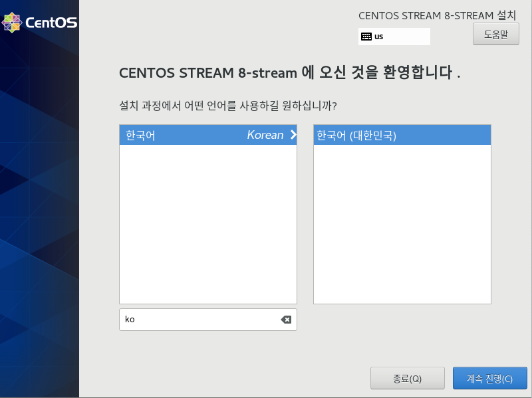
Task: Quit the installer with 종료(Q)
Action: [407, 378]
